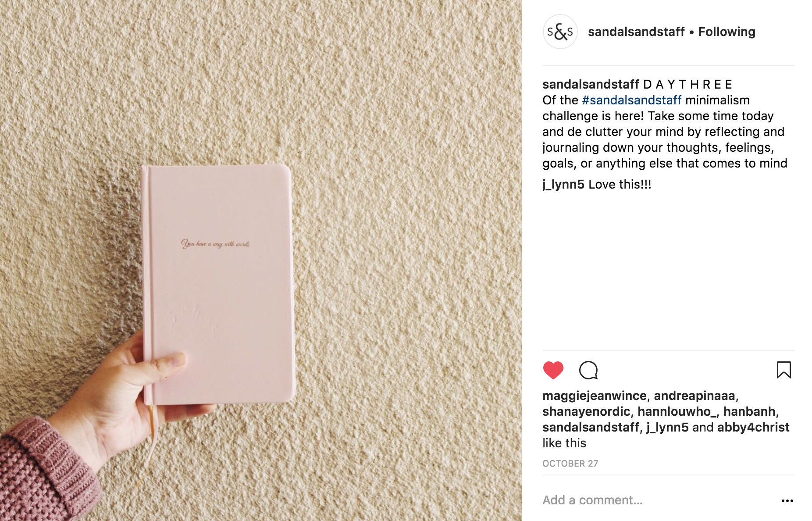This screenshot has width=812, height=521.
Task: Click the pink journal photo
Action: 260,260
